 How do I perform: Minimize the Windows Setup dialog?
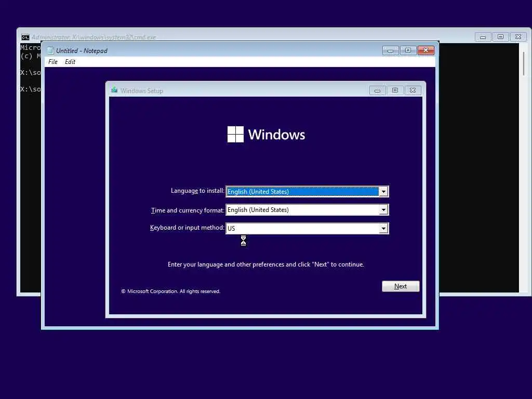click(377, 90)
